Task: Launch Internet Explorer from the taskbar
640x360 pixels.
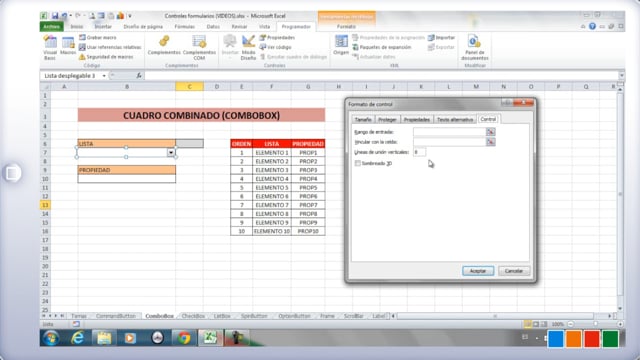Action: point(77,338)
